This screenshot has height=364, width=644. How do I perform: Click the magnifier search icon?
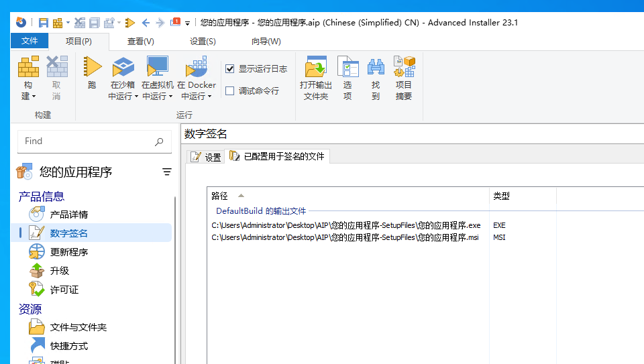(159, 141)
